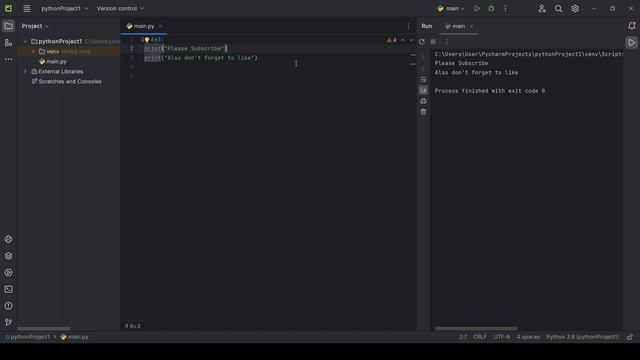Viewport: 640px width, 360px height.
Task: Print the console output
Action: [423, 101]
